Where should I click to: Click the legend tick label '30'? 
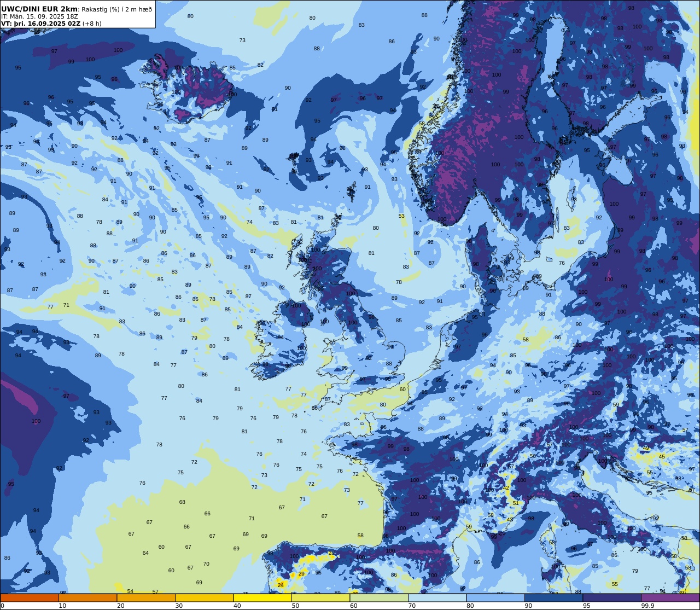[x=179, y=606]
